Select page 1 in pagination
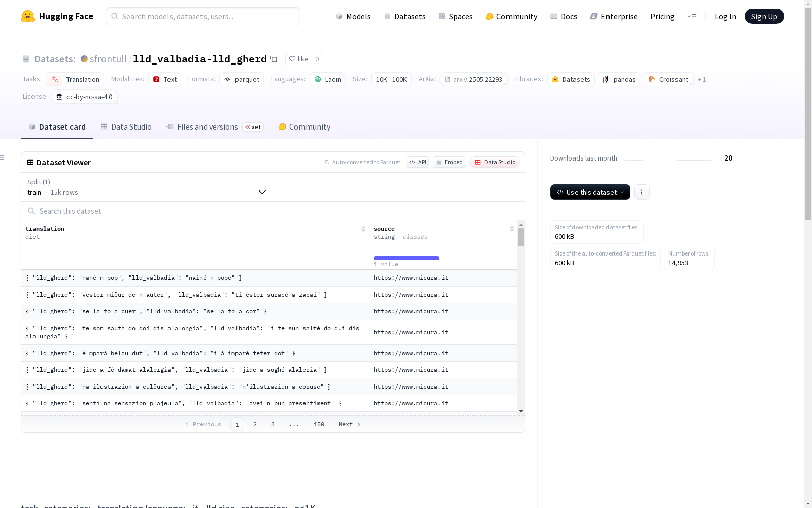Image resolution: width=812 pixels, height=508 pixels. tap(237, 424)
